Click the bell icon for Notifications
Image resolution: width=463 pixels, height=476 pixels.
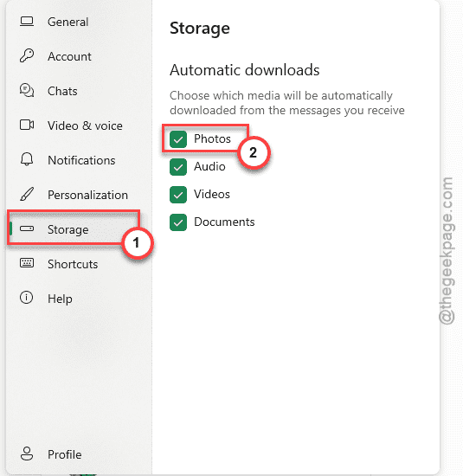click(27, 159)
